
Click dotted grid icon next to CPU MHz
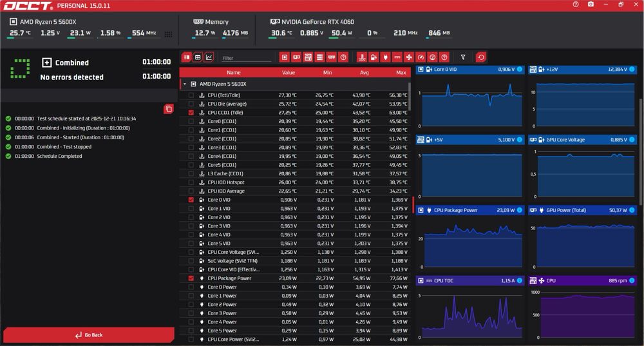168,34
